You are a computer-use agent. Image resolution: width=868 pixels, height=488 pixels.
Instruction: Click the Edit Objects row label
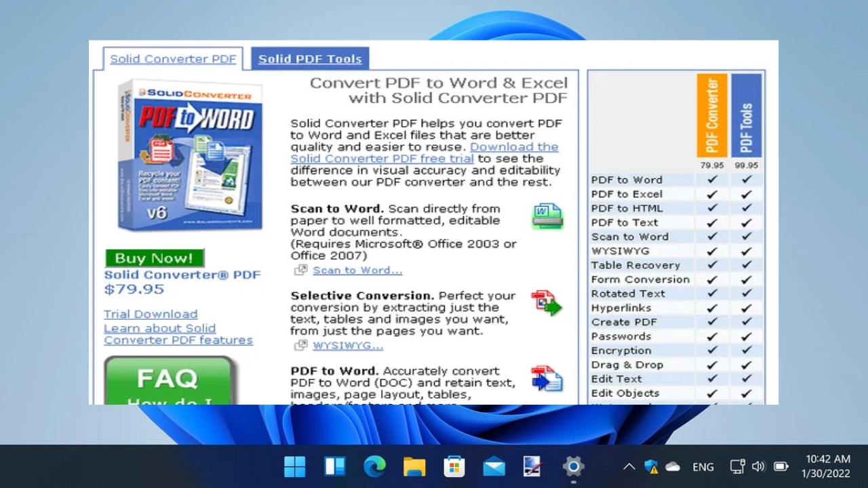625,393
